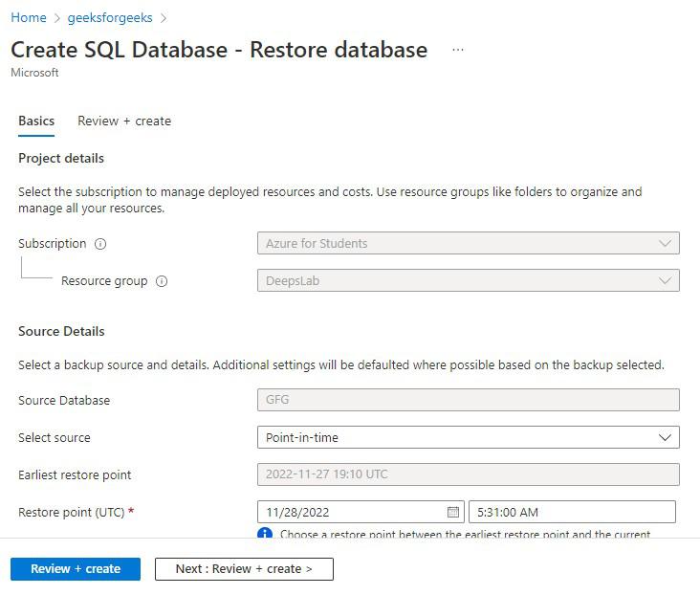Click the blue restore point info icon
Viewport: 700px width, 595px height.
coord(265,534)
